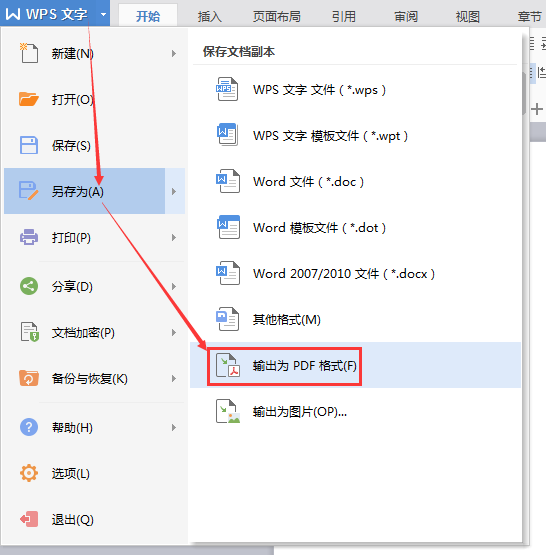Open WPS 文字 menu dropdown arrow

(x=103, y=15)
